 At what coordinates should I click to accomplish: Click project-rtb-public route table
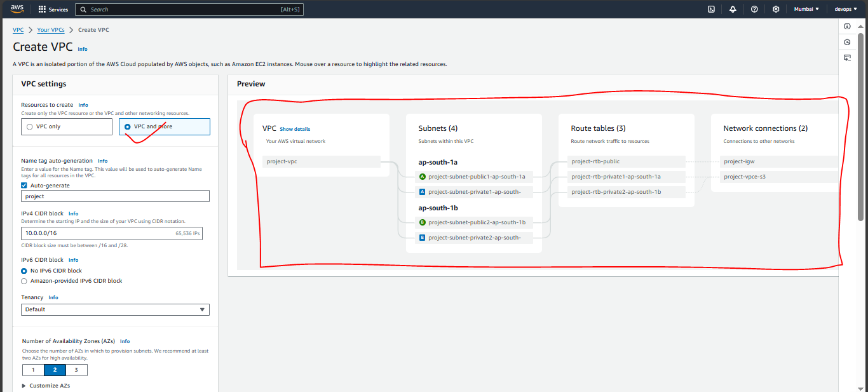coord(627,161)
